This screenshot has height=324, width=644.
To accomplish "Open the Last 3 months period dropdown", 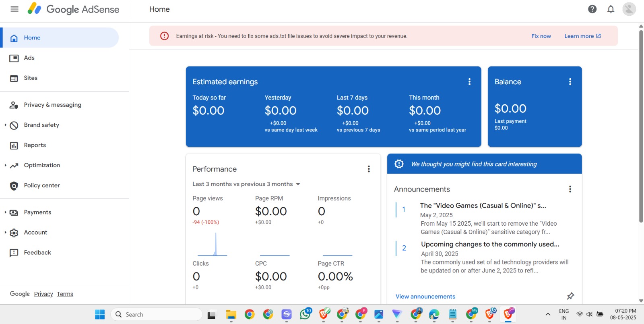I will point(246,184).
